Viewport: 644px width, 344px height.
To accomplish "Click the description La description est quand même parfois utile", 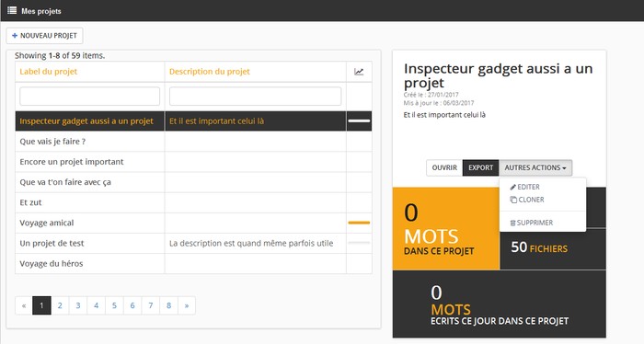I will (251, 244).
